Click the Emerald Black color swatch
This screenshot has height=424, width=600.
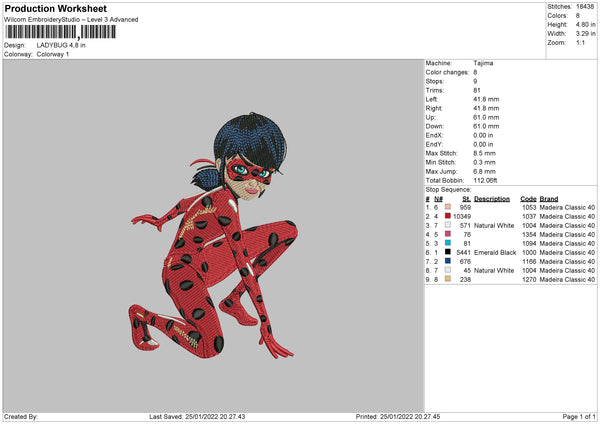pos(448,252)
